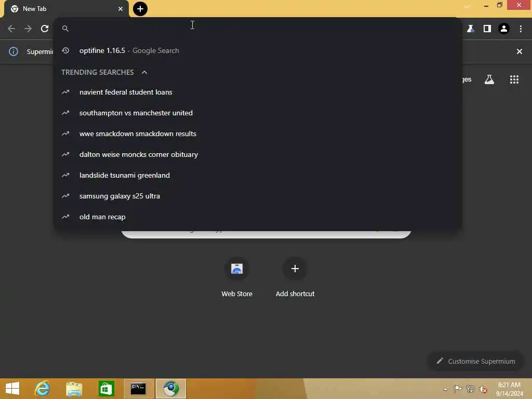
Task: Click the muted volume tray icon
Action: tap(483, 389)
